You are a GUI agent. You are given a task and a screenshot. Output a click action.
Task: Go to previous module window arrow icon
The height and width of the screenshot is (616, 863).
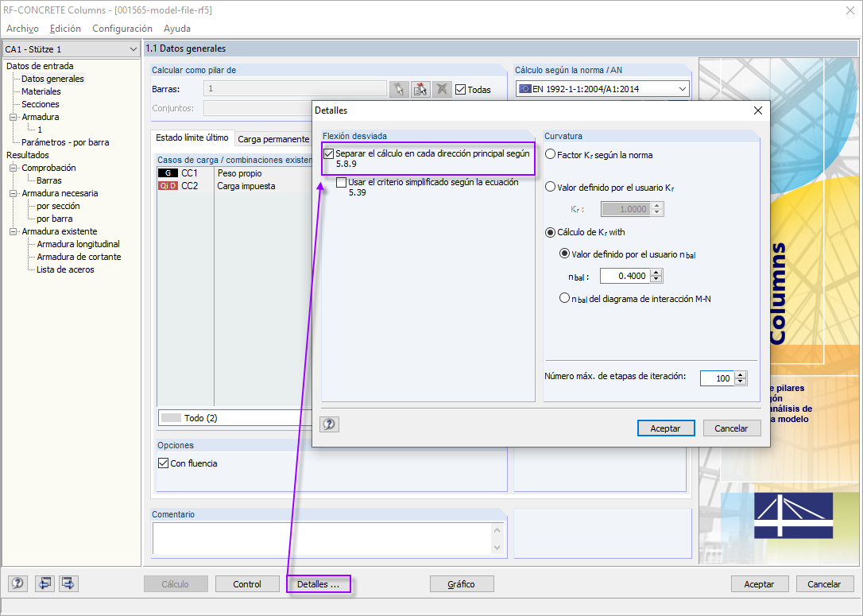tap(44, 583)
